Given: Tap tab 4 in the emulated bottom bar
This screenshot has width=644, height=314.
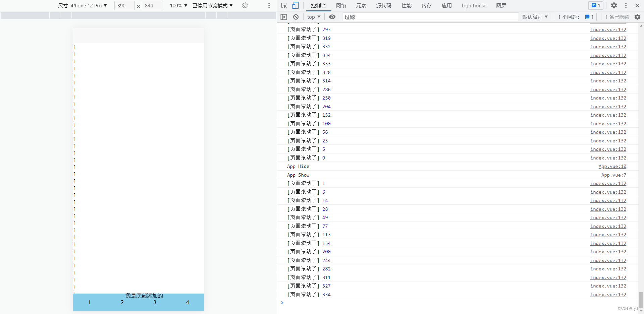Looking at the screenshot, I should pos(187,302).
